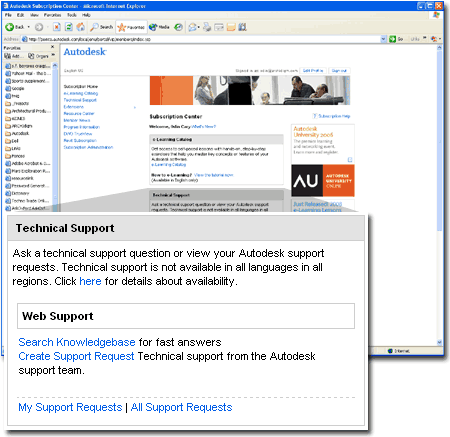The width and height of the screenshot is (450, 437).
Task: Open DWG TrueView in left navigation
Action: (78, 134)
